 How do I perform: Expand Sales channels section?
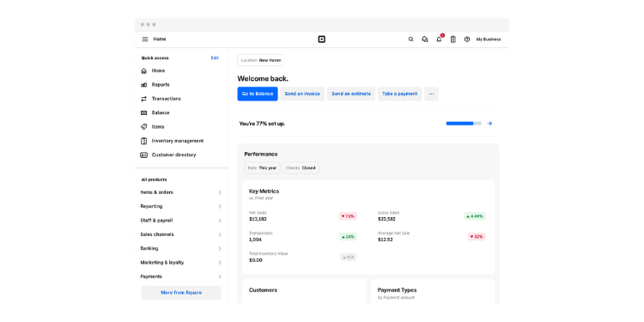click(181, 234)
